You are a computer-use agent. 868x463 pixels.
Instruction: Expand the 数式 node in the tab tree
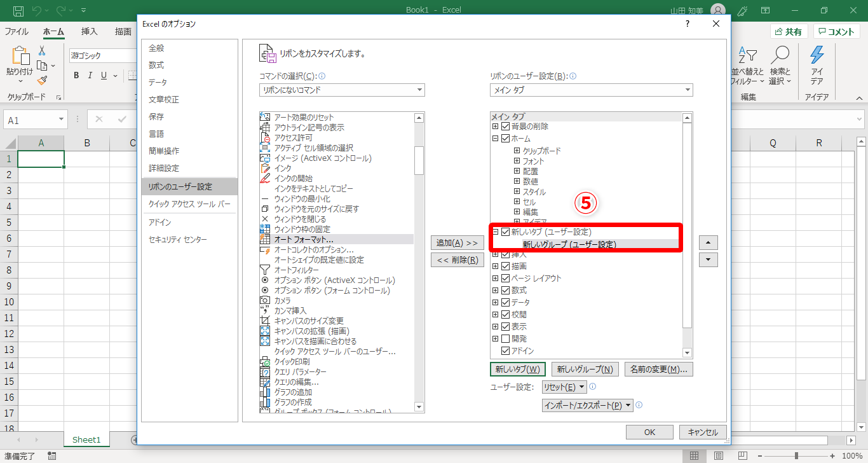pos(496,291)
